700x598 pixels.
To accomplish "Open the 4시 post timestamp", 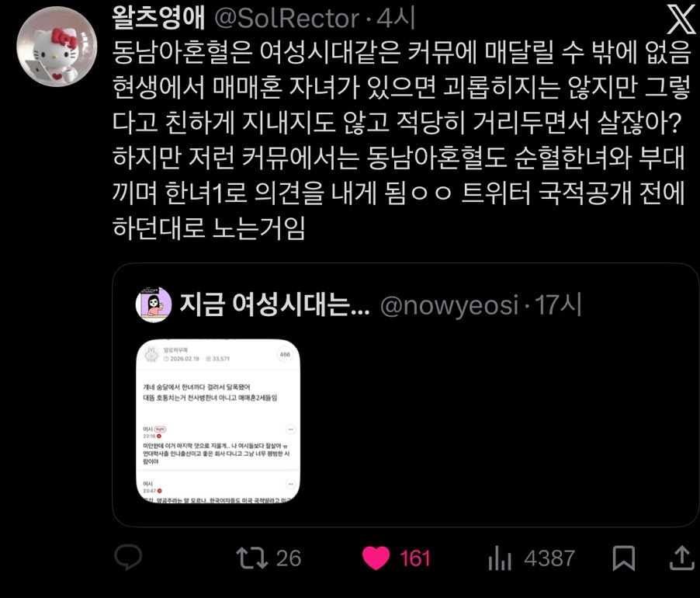I will click(396, 19).
